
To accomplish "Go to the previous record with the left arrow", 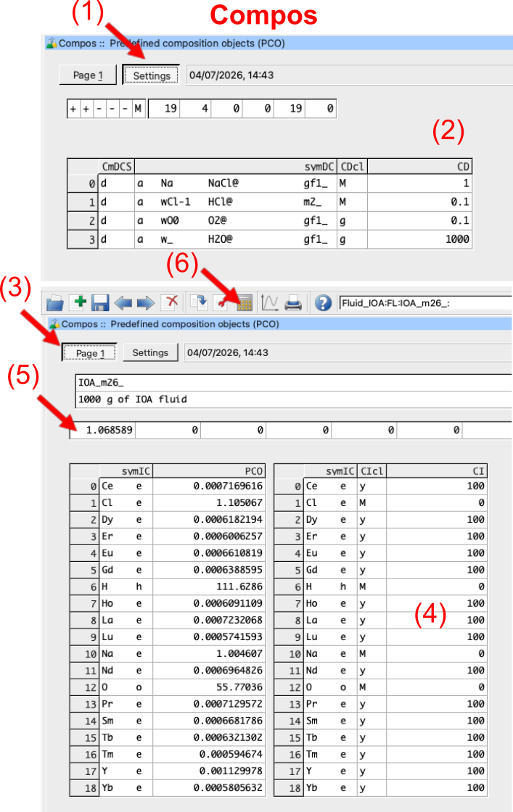I will [x=123, y=303].
